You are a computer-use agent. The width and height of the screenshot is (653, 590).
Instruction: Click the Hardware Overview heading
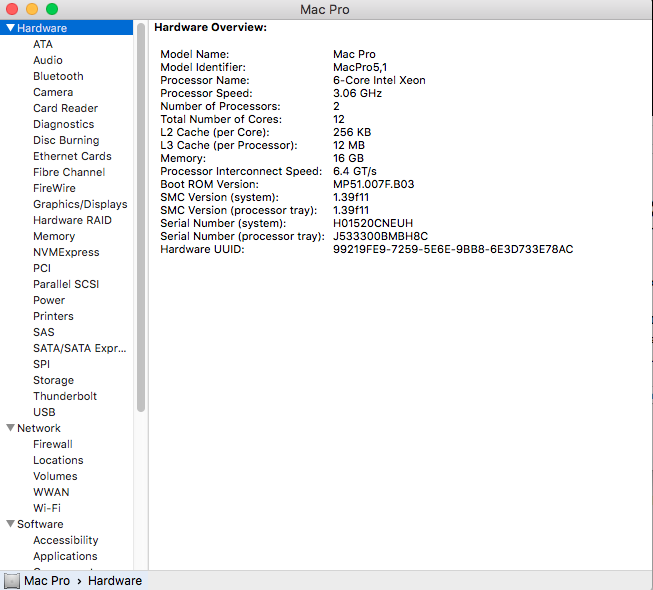210,27
